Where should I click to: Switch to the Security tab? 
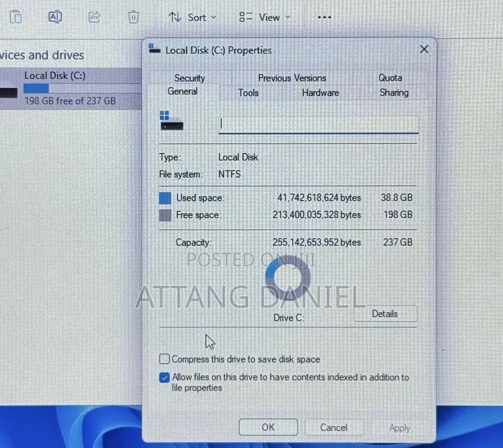click(x=189, y=78)
